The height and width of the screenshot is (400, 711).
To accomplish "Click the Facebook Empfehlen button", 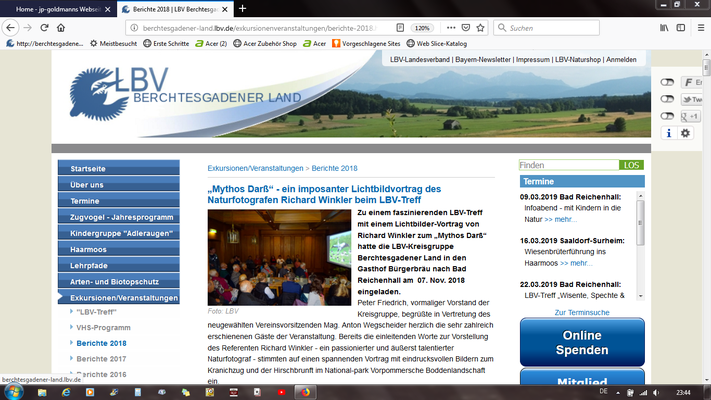I will pyautogui.click(x=692, y=82).
